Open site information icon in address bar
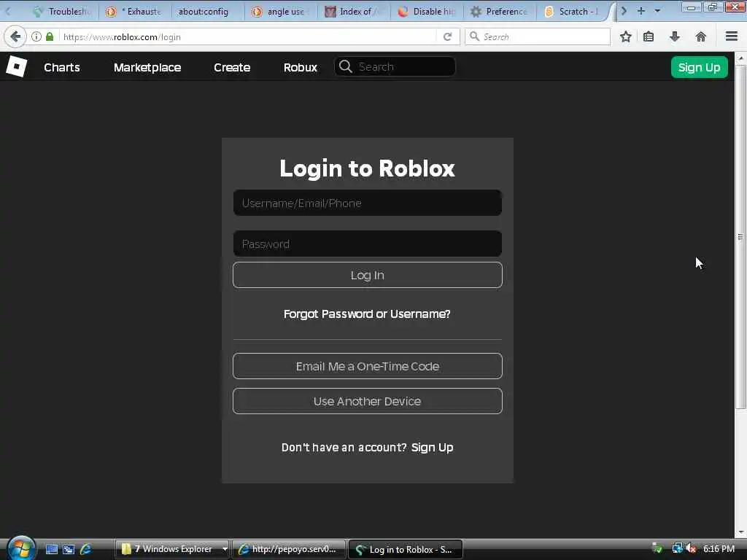The image size is (747, 560). [36, 36]
